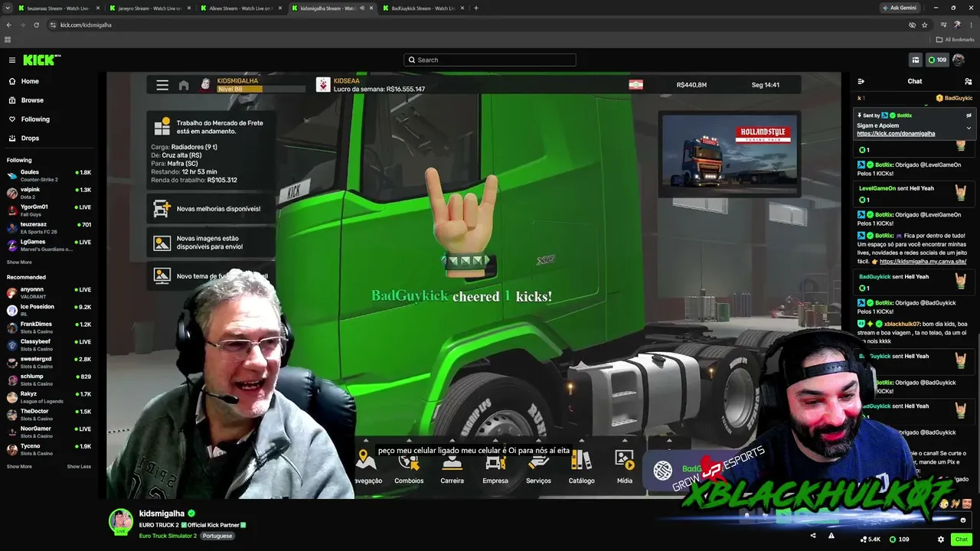The height and width of the screenshot is (551, 980).
Task: Show more recommended channels
Action: 19,466
